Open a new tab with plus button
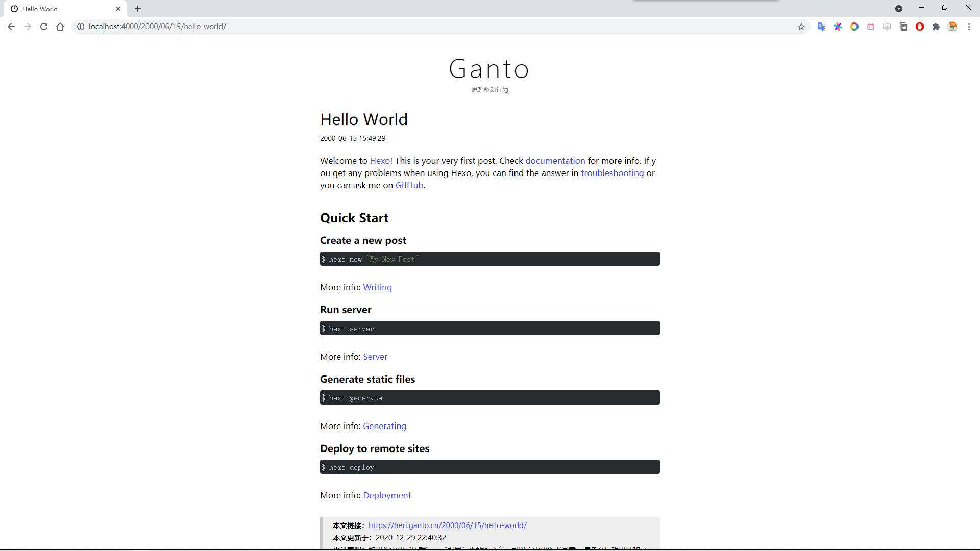 pyautogui.click(x=138, y=9)
